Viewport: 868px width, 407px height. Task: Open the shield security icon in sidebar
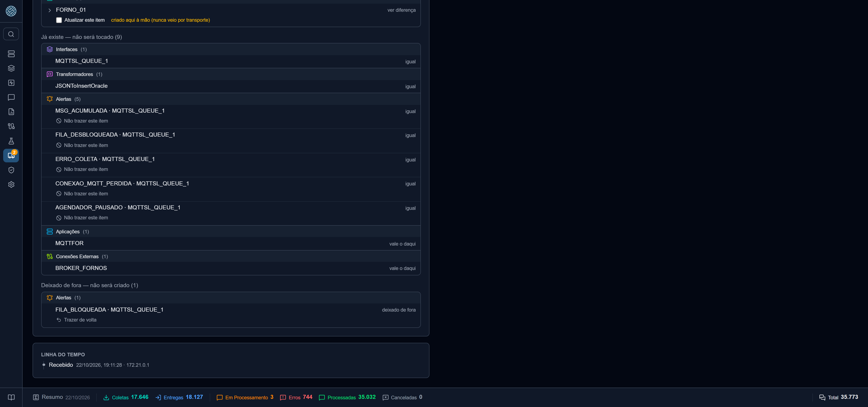coord(11,170)
